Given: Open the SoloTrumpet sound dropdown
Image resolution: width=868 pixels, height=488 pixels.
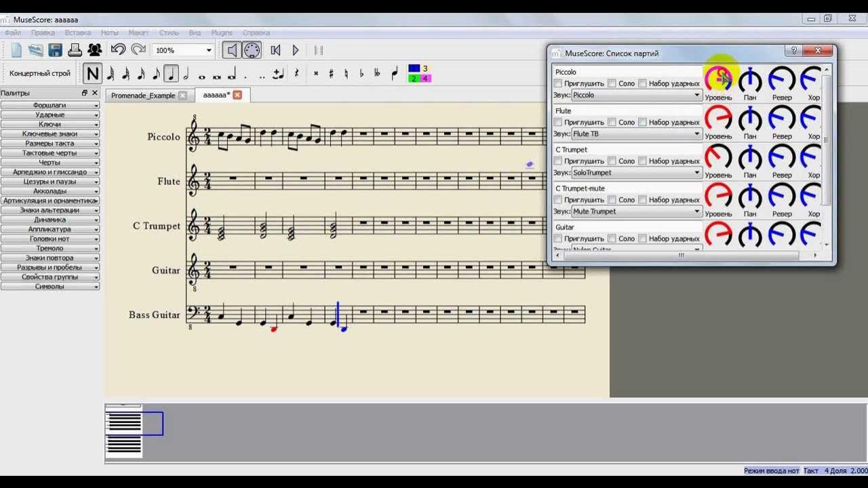Looking at the screenshot, I should 636,172.
